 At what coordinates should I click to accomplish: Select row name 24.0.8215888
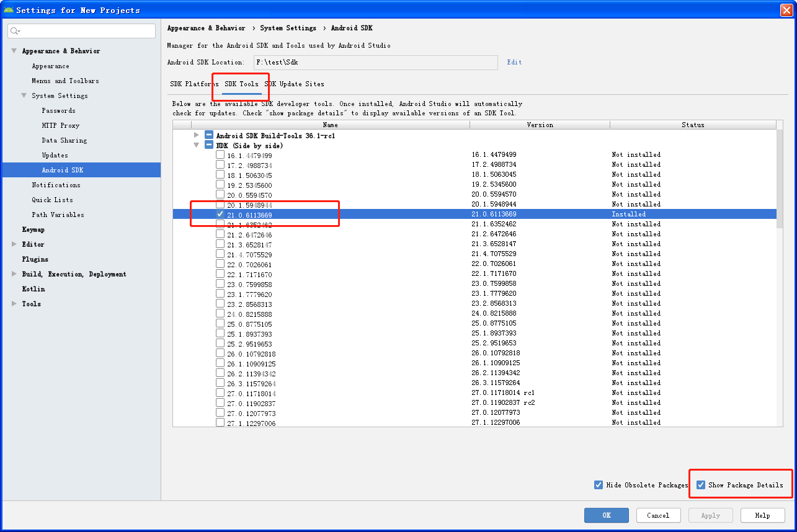point(249,314)
